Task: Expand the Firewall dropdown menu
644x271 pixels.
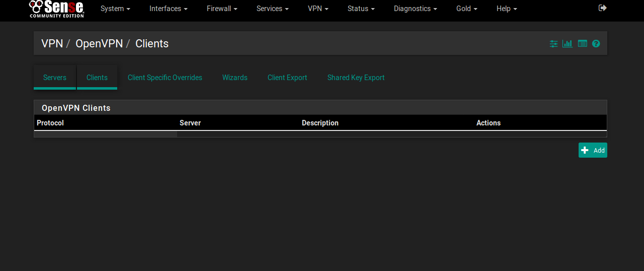Action: click(222, 9)
